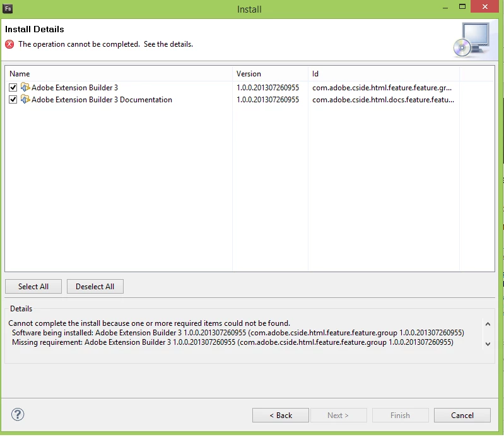
Task: Select the Adobe Extension Builder 3 Documentation name
Action: pos(102,99)
